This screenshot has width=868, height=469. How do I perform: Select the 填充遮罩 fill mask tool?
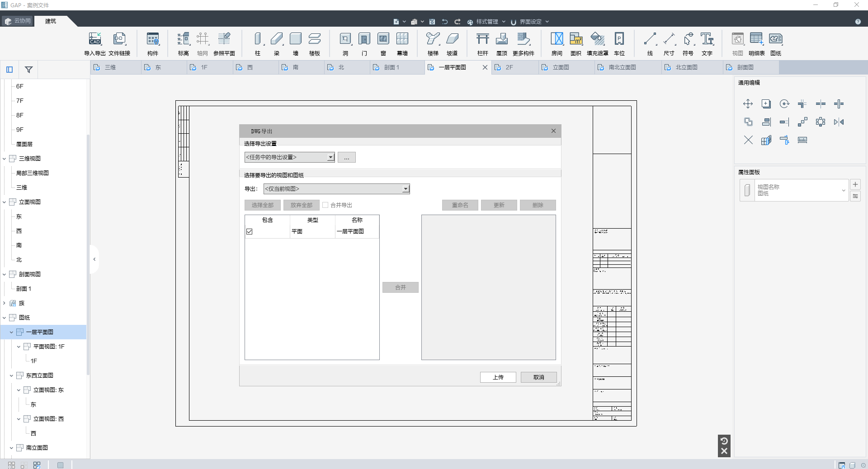598,44
